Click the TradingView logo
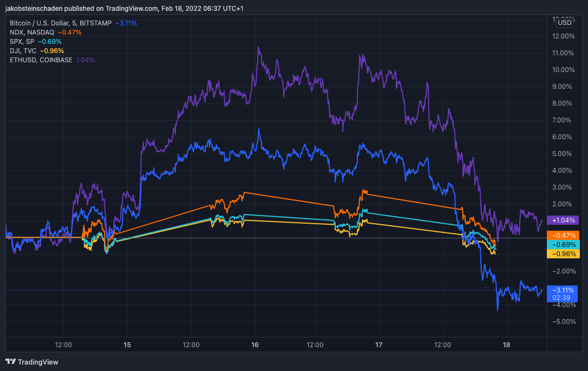Screen dimensions: 588x371 32,362
